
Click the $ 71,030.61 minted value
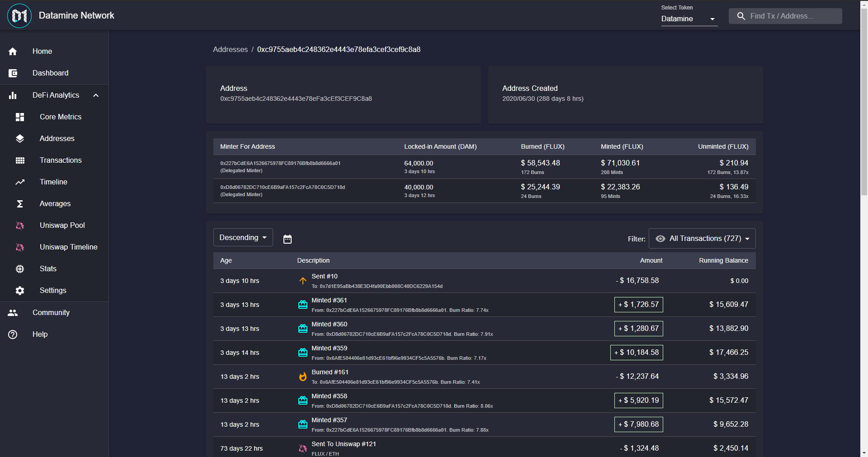click(620, 163)
